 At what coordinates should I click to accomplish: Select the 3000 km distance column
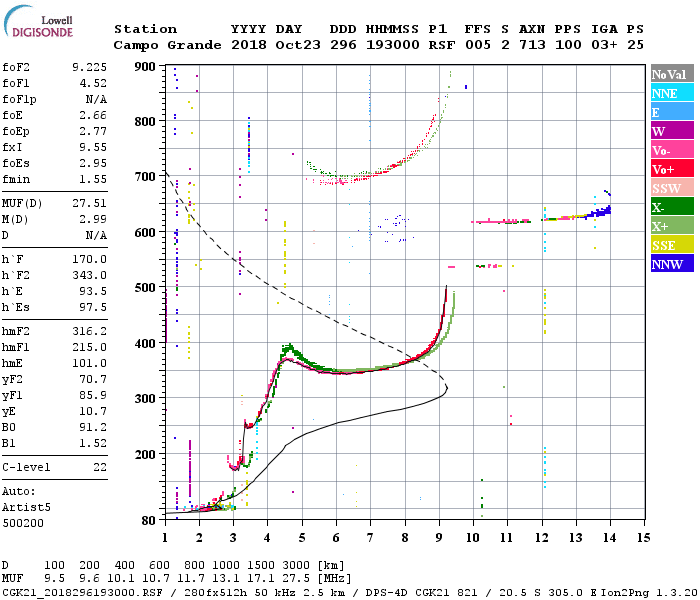296,565
